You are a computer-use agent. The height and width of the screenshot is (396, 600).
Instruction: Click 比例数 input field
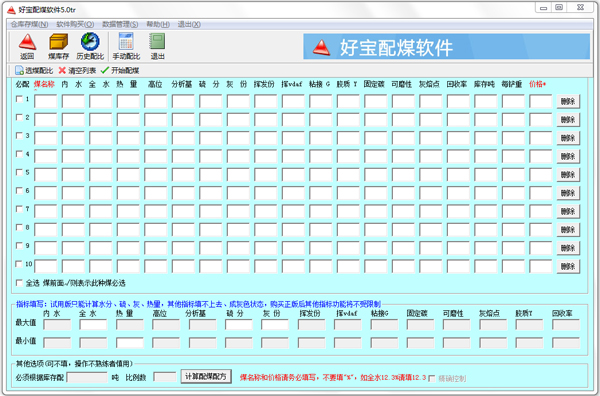coord(165,377)
